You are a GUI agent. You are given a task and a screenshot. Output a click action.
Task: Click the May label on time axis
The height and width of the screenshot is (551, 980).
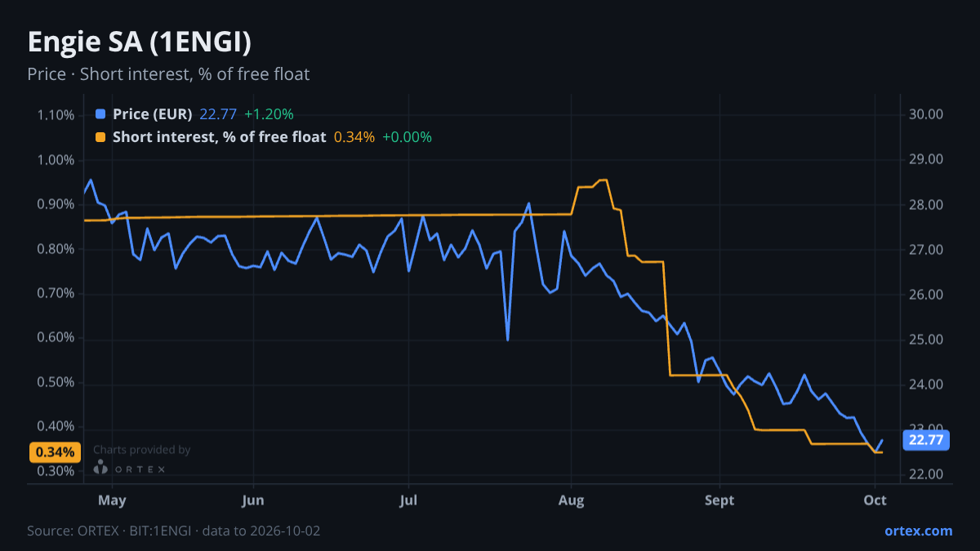(x=112, y=500)
